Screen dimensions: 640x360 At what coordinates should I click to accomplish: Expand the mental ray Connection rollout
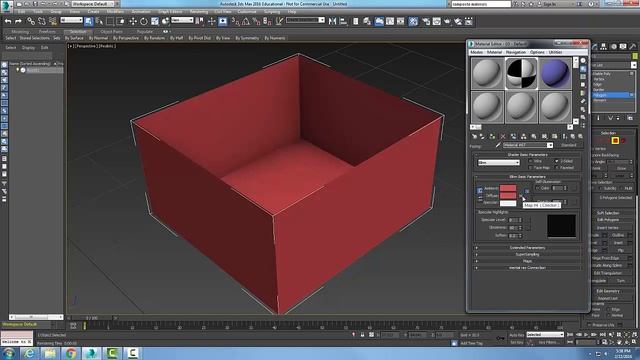point(527,268)
